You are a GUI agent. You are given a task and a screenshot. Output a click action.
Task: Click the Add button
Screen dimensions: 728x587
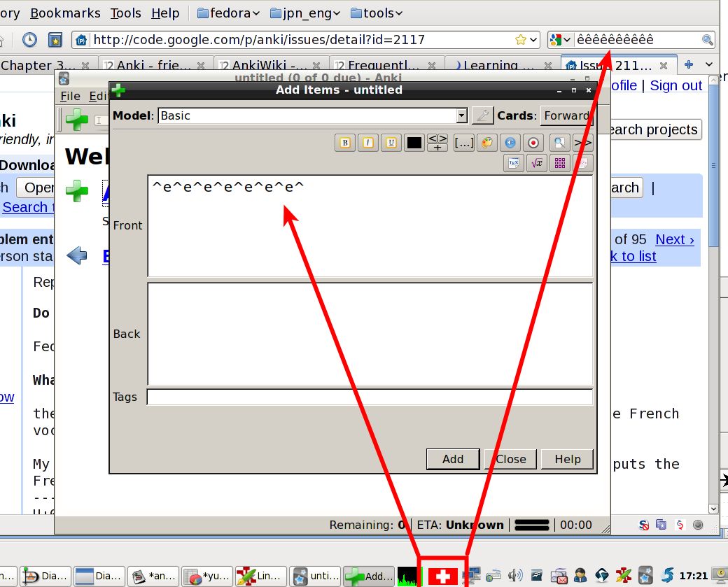(453, 459)
